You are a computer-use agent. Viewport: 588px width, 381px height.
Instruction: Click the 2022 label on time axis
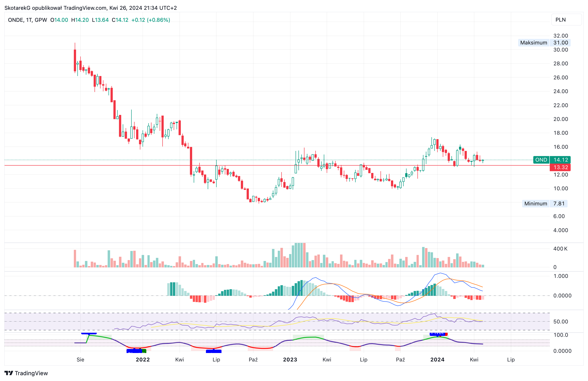pyautogui.click(x=143, y=359)
